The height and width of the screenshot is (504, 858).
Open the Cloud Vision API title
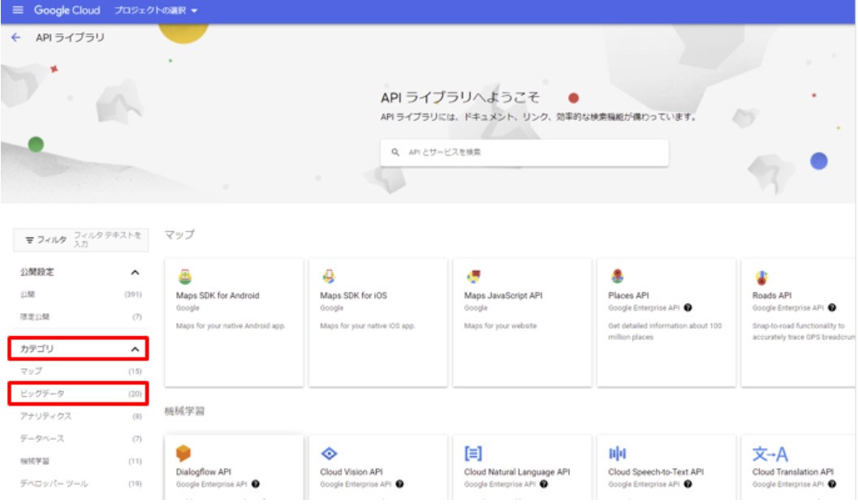(x=351, y=472)
